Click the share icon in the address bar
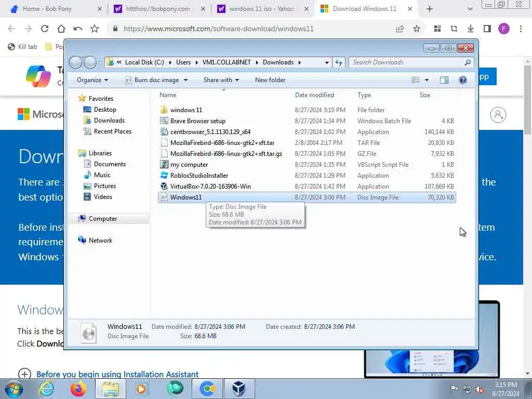This screenshot has width=532, height=399. pyautogui.click(x=400, y=29)
